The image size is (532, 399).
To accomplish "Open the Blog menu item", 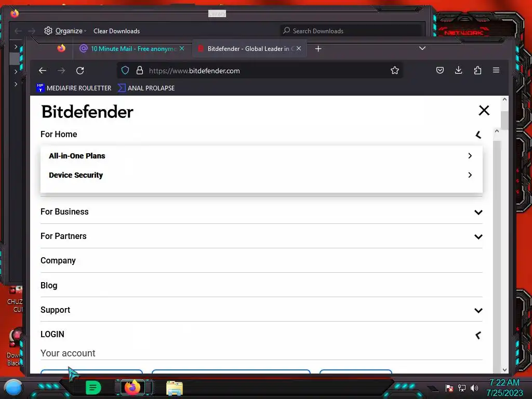I will pos(49,285).
